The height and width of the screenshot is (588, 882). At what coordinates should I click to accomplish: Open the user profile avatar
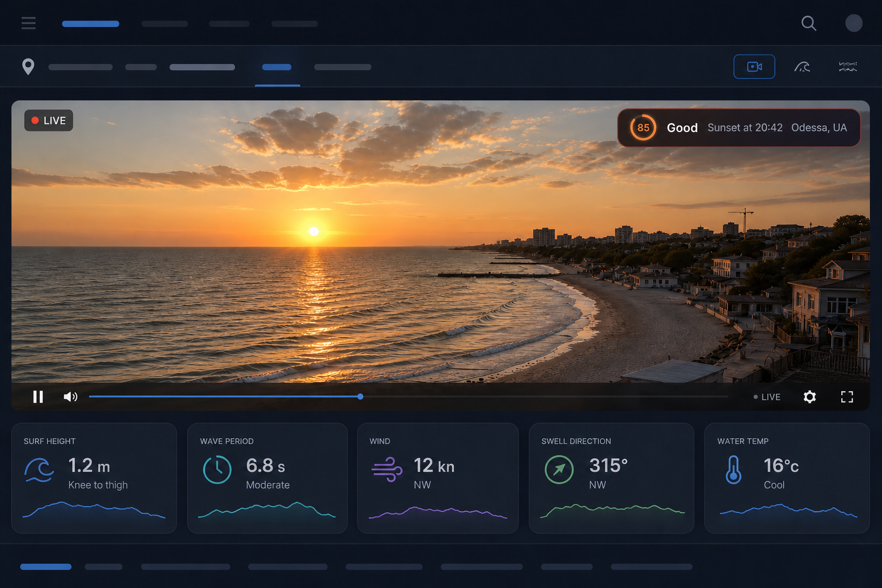pyautogui.click(x=854, y=23)
